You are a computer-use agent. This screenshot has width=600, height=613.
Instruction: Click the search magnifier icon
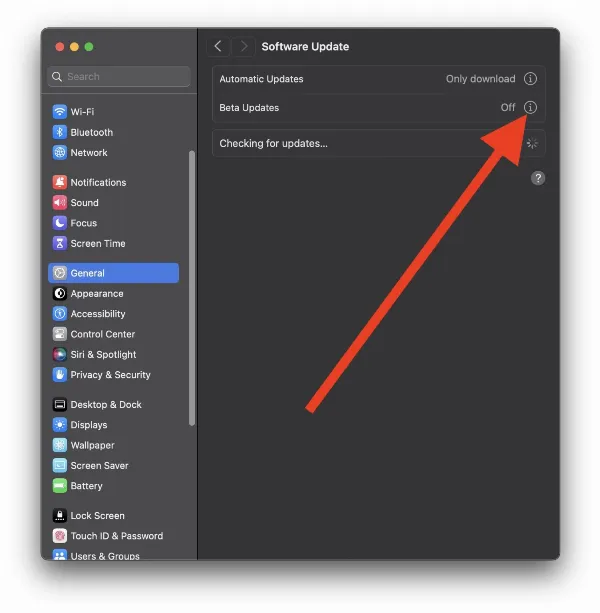coord(57,77)
